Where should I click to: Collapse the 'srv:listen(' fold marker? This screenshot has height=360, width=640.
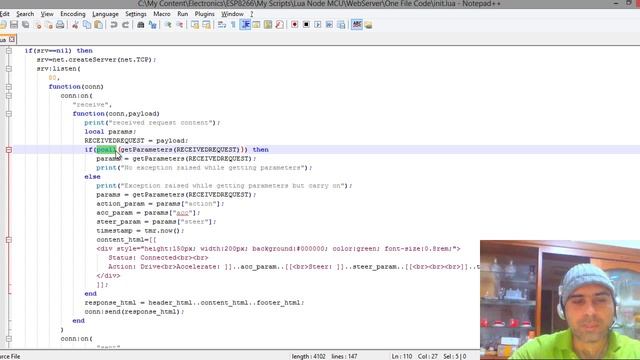coord(9,69)
